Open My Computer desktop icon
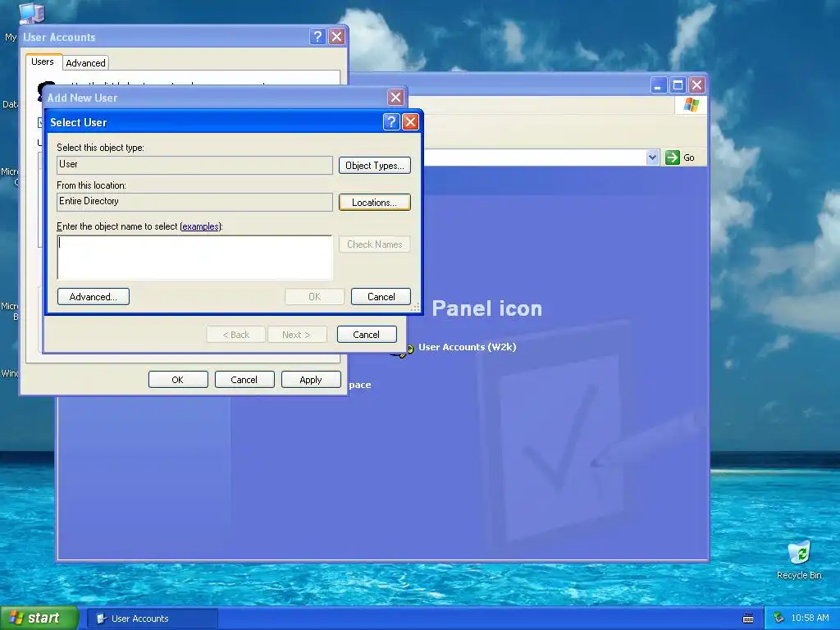Image resolution: width=840 pixels, height=630 pixels. tap(31, 13)
